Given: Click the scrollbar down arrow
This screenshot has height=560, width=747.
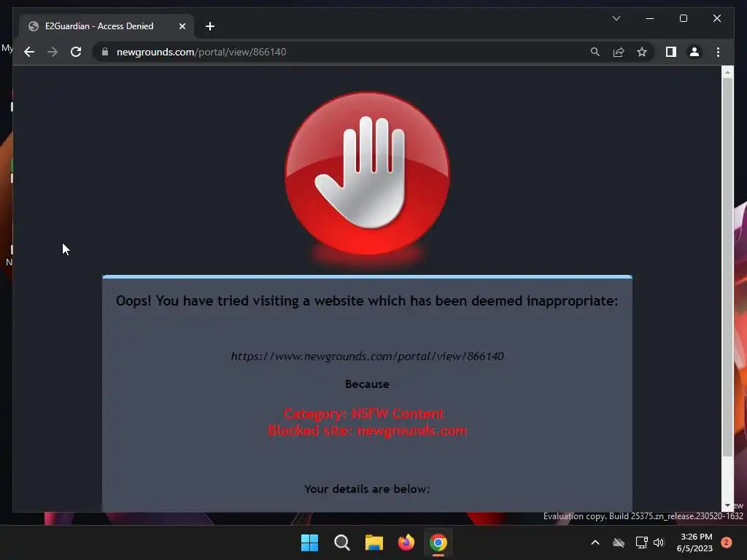Looking at the screenshot, I should click(x=727, y=505).
